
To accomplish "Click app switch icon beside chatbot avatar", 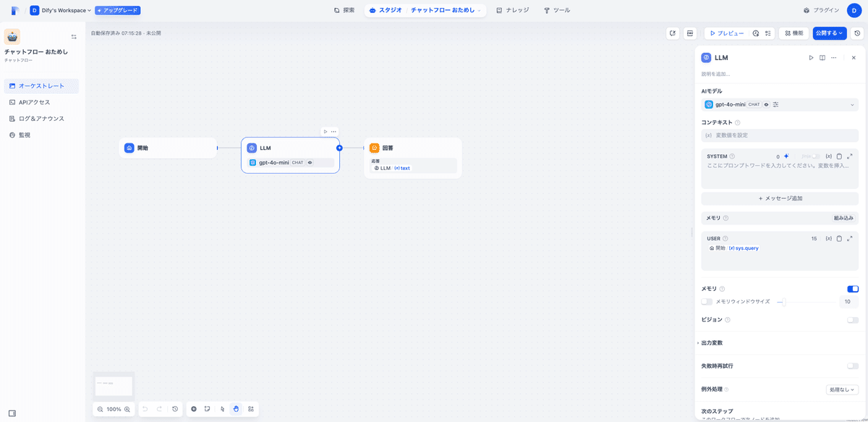I will click(x=74, y=37).
